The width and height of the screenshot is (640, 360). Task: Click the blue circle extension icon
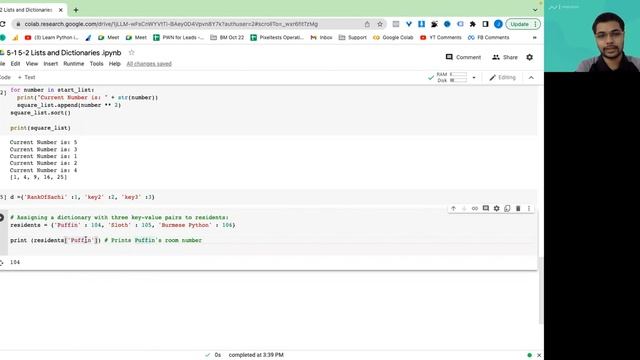[x=447, y=24]
